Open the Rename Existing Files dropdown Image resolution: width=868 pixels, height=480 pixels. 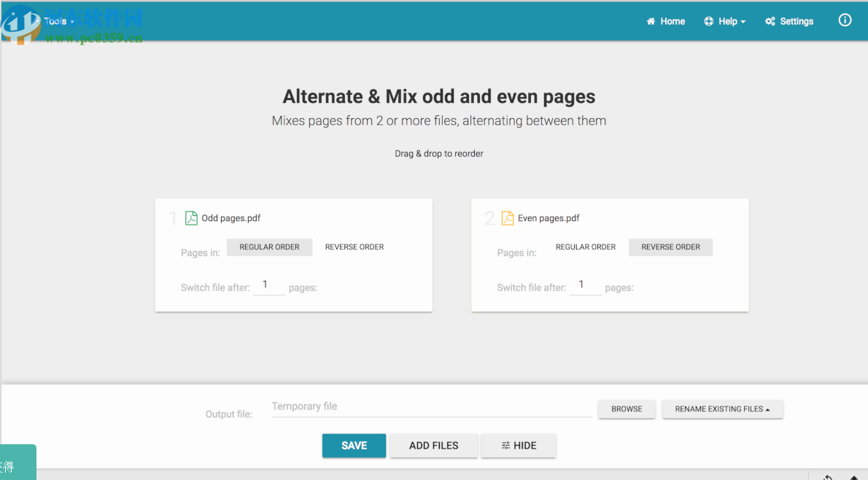pos(722,409)
